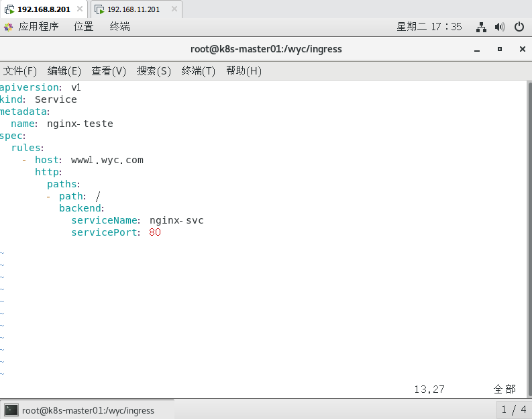Click the metadata key
Image resolution: width=532 pixels, height=419 pixels.
pos(24,111)
